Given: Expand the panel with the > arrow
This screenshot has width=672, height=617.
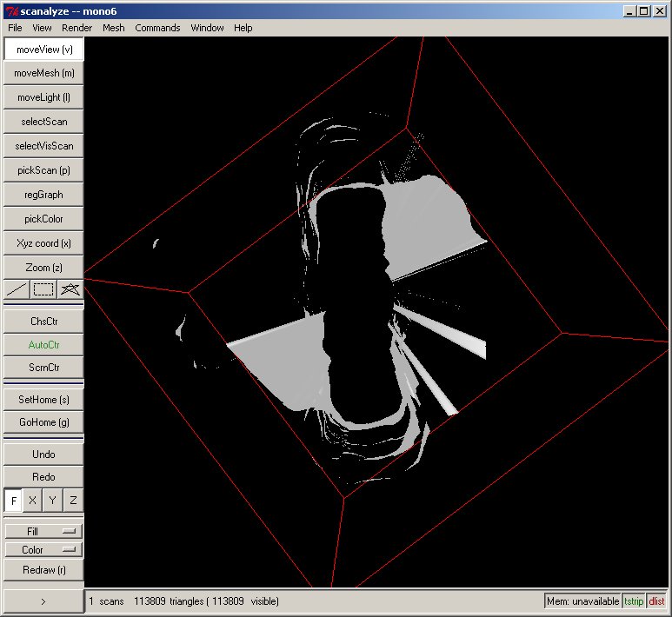Looking at the screenshot, I should (x=43, y=600).
